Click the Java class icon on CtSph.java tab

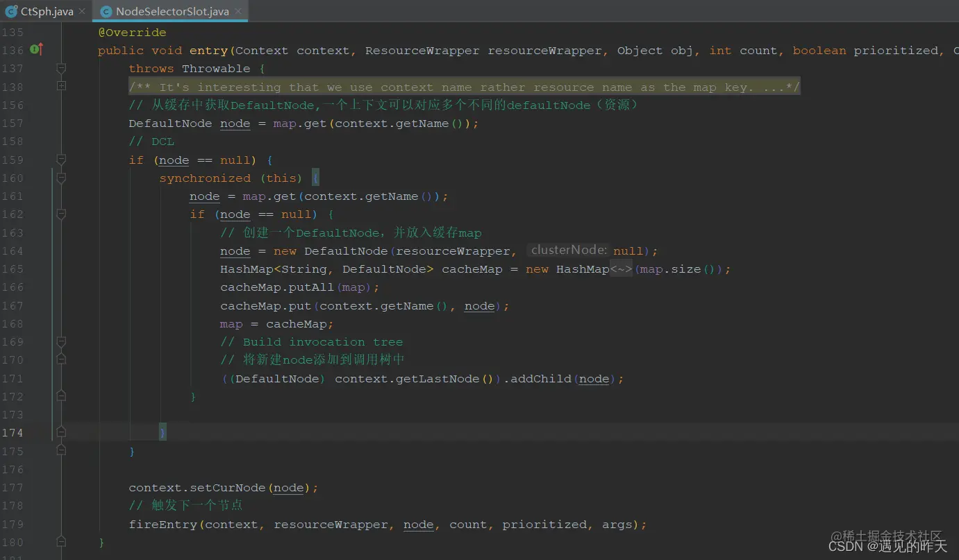(x=11, y=12)
